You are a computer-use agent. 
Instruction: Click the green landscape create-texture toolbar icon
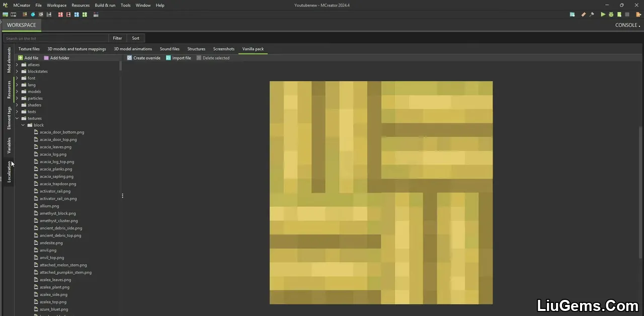pyautogui.click(x=6, y=15)
